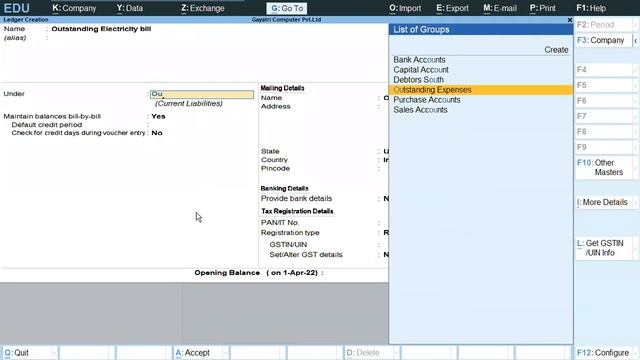
Task: Click A: Accept button
Action: [200, 353]
